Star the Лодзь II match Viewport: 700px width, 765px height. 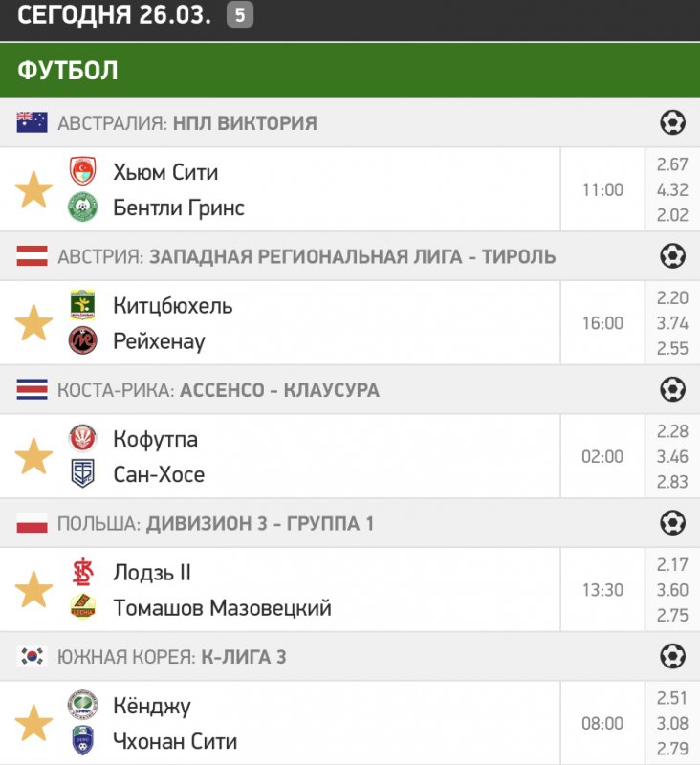(33, 590)
